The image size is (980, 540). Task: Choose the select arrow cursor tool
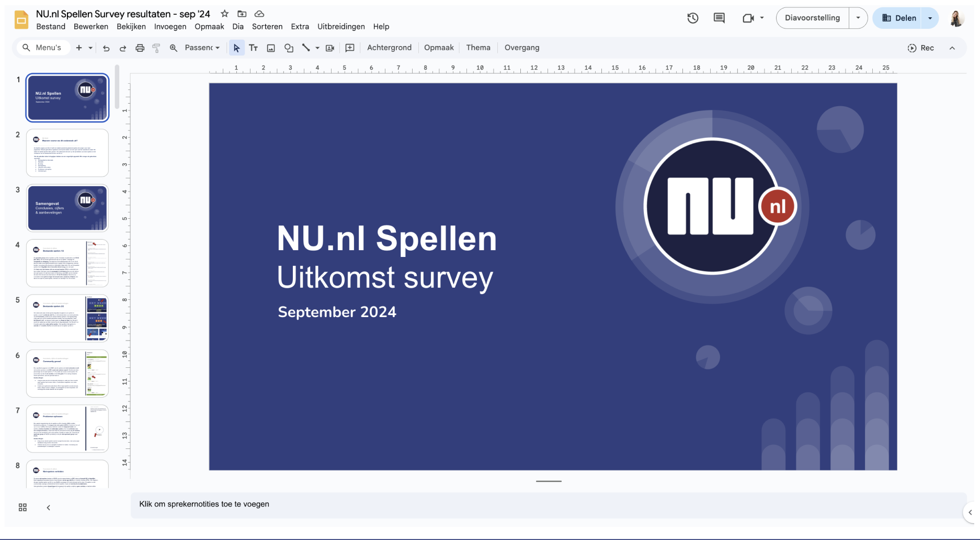(x=236, y=48)
